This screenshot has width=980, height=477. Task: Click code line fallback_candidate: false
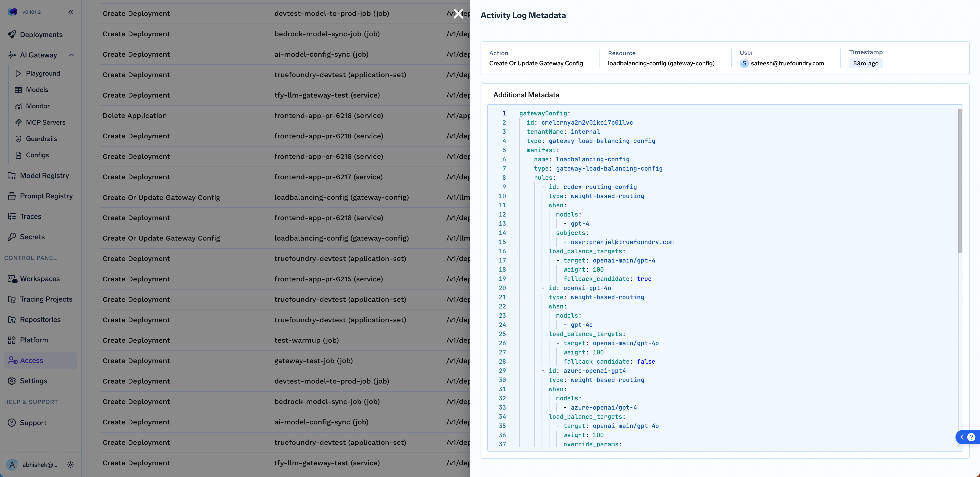(x=609, y=362)
